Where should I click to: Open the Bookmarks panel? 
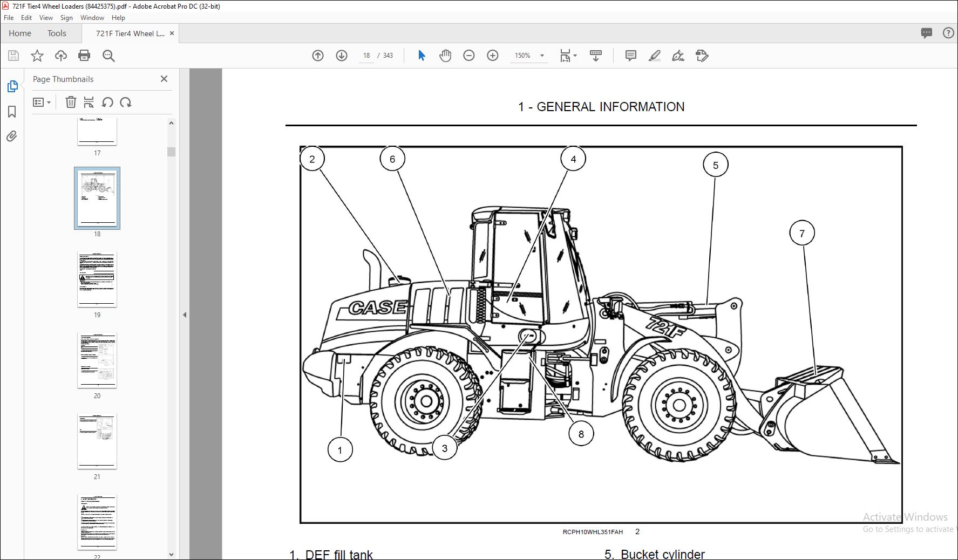tap(12, 112)
